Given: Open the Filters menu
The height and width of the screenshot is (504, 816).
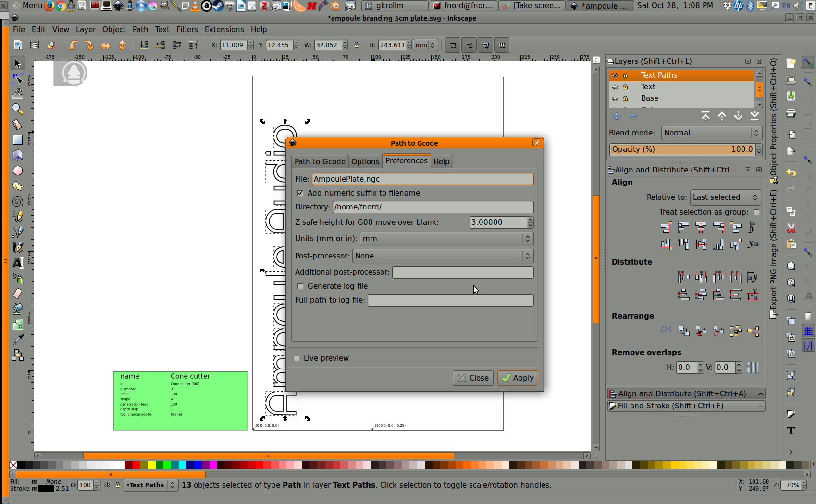Looking at the screenshot, I should 187,30.
